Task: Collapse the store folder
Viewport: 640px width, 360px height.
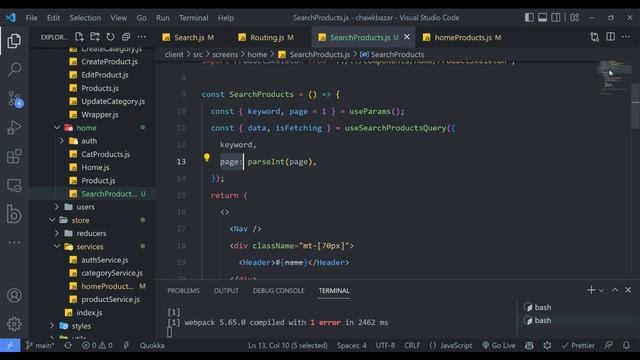Action: click(52, 220)
